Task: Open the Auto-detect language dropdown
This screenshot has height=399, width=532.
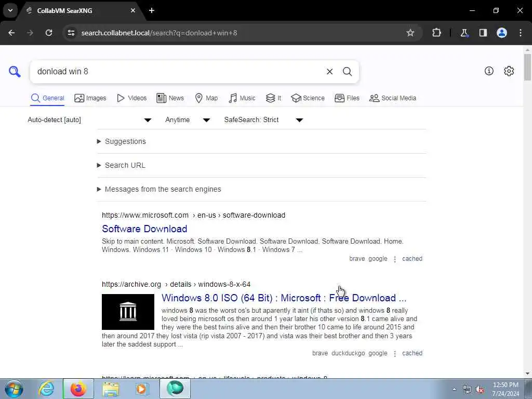Action: click(x=89, y=120)
